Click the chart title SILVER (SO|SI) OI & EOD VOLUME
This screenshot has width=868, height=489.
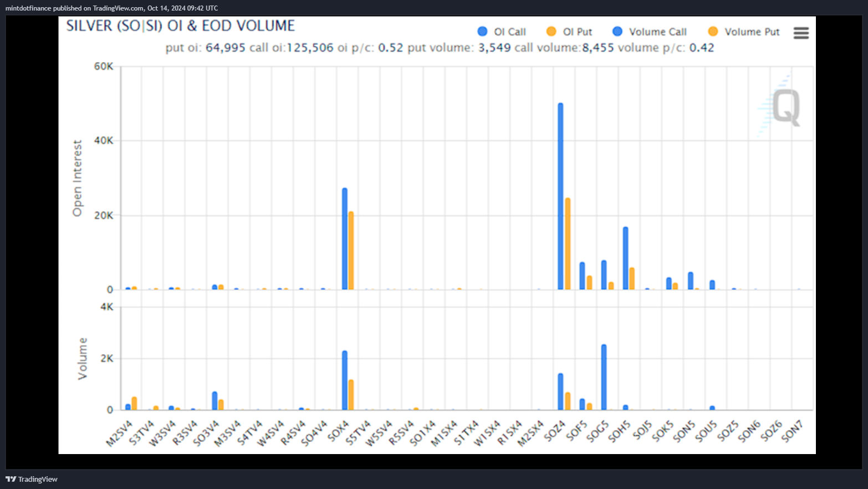click(x=181, y=26)
